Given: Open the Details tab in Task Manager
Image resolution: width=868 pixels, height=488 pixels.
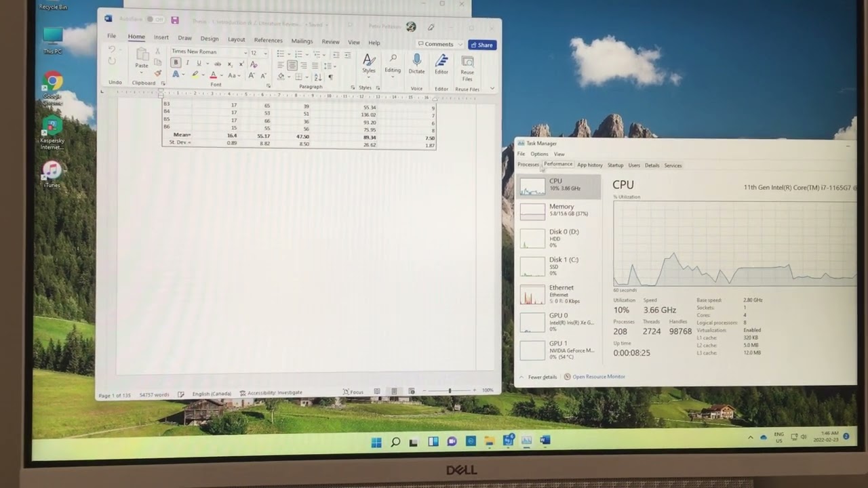Looking at the screenshot, I should pyautogui.click(x=652, y=165).
